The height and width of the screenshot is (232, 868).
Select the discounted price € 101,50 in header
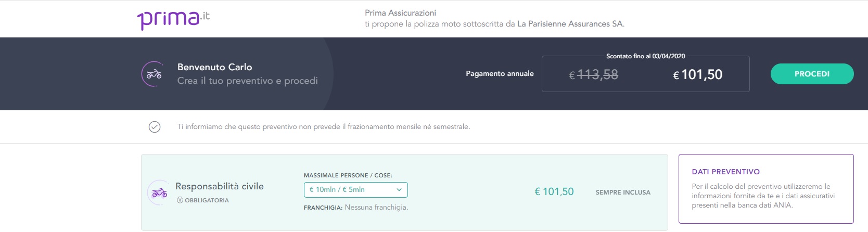click(x=698, y=75)
